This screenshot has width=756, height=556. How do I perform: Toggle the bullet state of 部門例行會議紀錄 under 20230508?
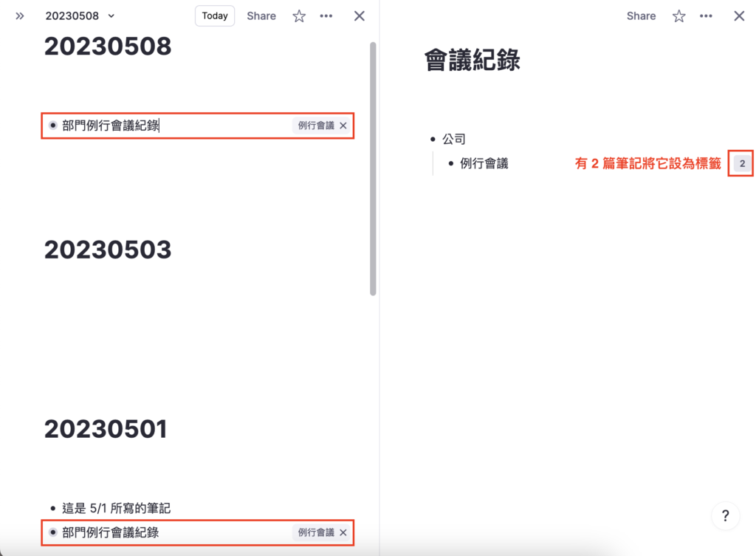(54, 126)
